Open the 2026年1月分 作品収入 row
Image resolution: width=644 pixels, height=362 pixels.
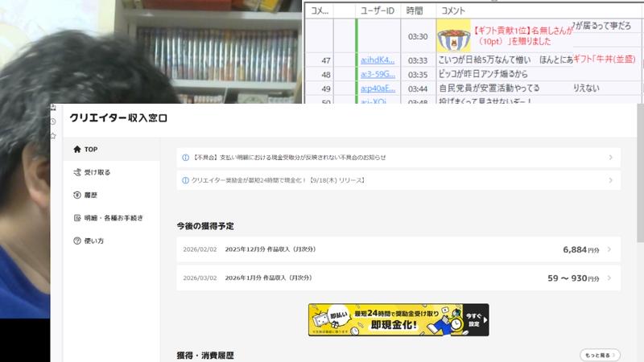pyautogui.click(x=398, y=278)
